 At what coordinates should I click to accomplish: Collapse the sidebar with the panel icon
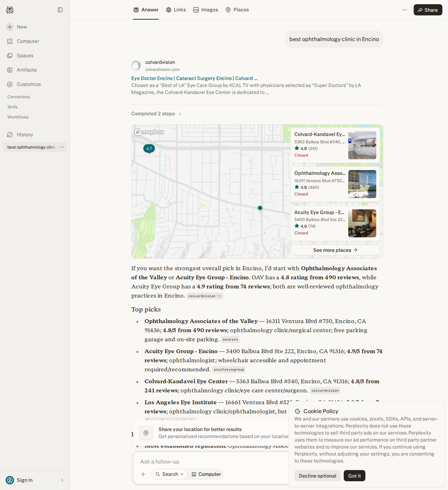(x=60, y=10)
